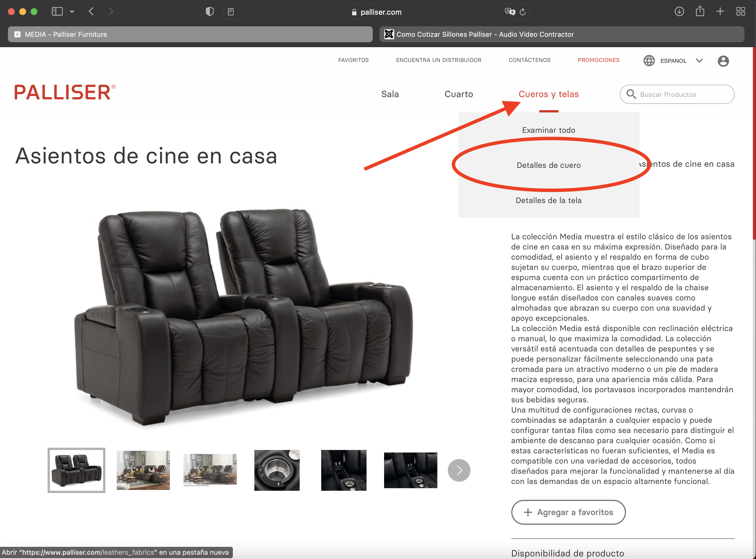Select the cup holder close-up thumbnail
Image resolution: width=756 pixels, height=559 pixels.
point(277,470)
